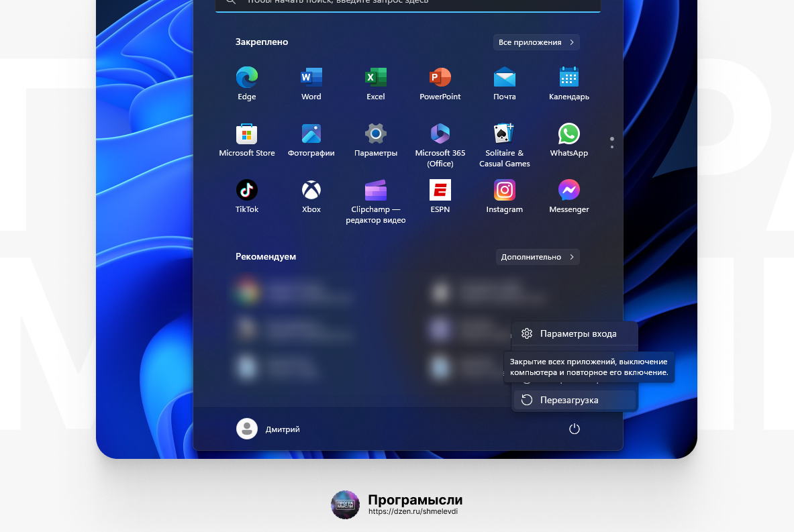Image resolution: width=794 pixels, height=532 pixels.
Task: Launch the Xbox app
Action: [x=311, y=197]
